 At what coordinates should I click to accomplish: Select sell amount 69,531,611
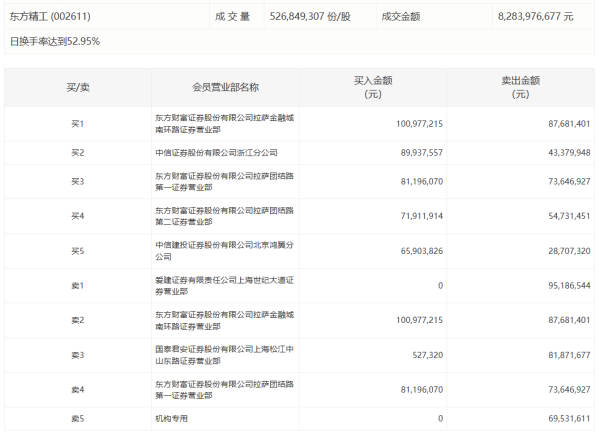pyautogui.click(x=569, y=419)
